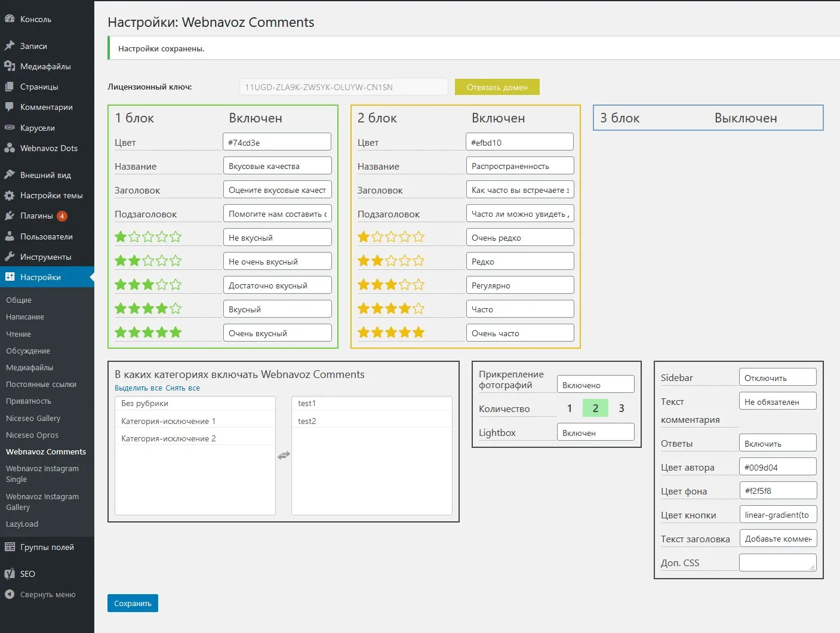Screen dimensions: 840x633
Task: Click the Цвет автора #009d04 field
Action: coord(777,468)
